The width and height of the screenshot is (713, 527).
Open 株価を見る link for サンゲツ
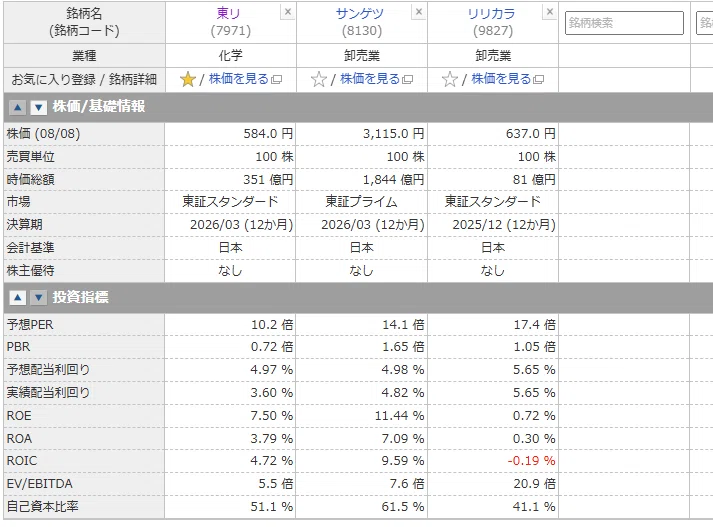pyautogui.click(x=370, y=79)
